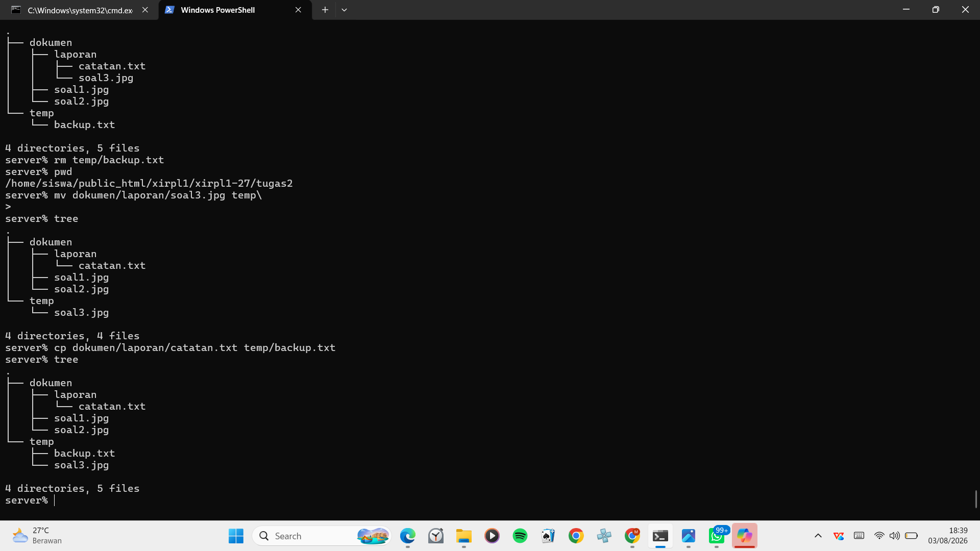Switch to the cmd.exe tab
Image resolution: width=980 pixels, height=551 pixels.
tap(79, 10)
